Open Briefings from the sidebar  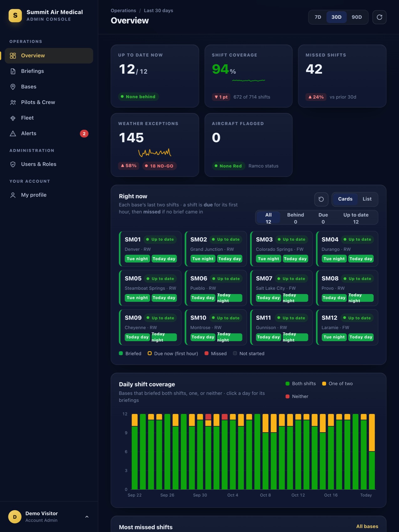point(49,71)
